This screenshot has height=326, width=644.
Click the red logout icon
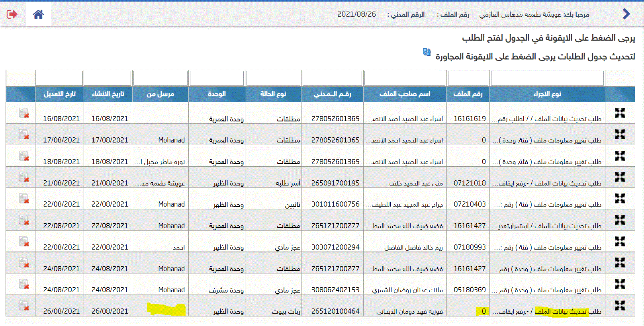(x=12, y=15)
